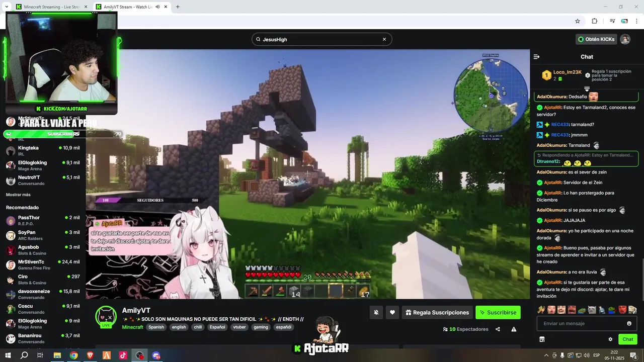Open NeutroYT channel in sidebar

tap(43, 180)
